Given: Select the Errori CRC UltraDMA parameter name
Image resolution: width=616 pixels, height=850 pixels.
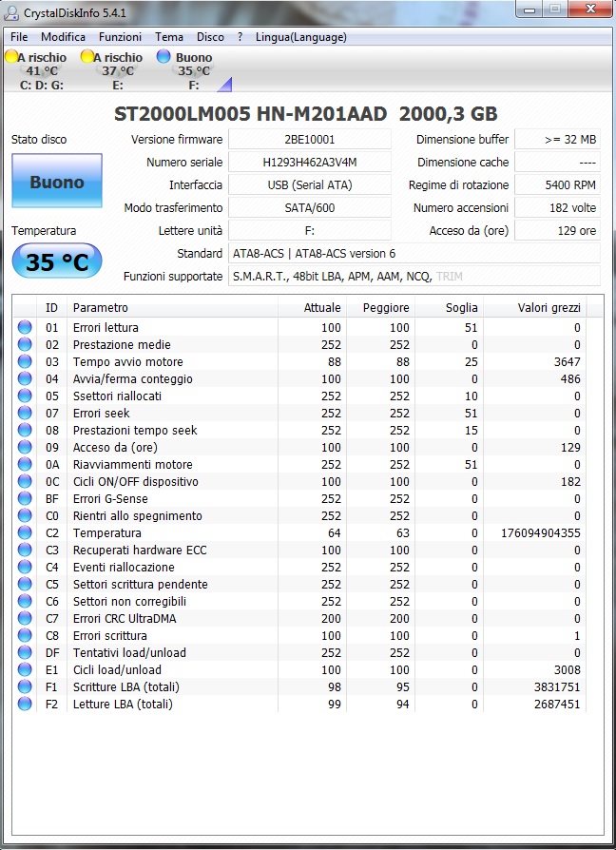Looking at the screenshot, I should tap(125, 619).
